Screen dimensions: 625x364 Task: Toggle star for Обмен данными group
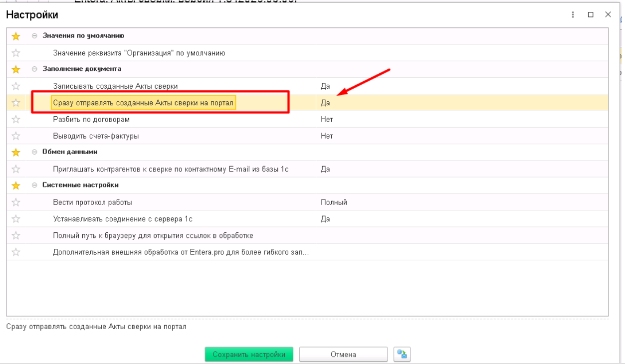[x=16, y=152]
